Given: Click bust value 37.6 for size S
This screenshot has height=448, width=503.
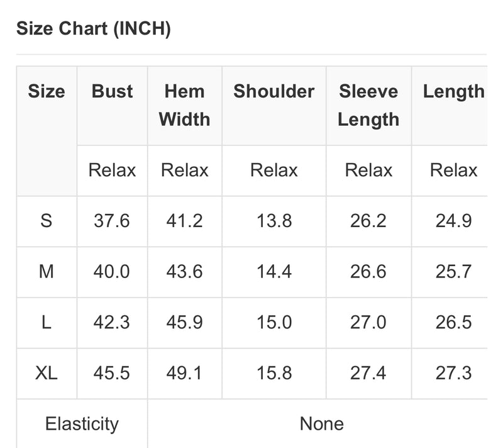Looking at the screenshot, I should pos(112,221).
